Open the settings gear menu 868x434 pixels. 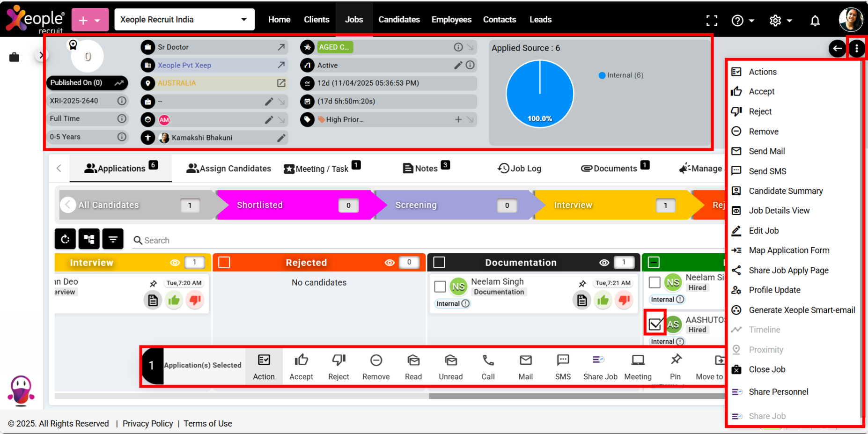pyautogui.click(x=780, y=20)
